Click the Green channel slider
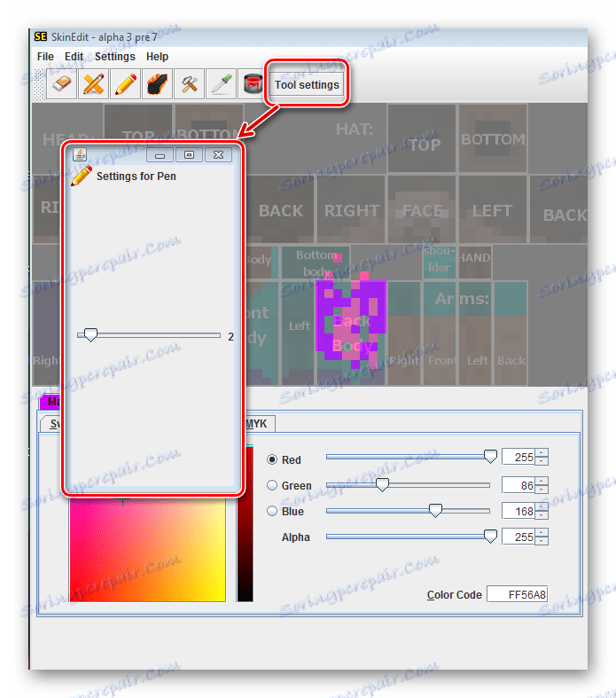616x698 pixels. tap(409, 485)
